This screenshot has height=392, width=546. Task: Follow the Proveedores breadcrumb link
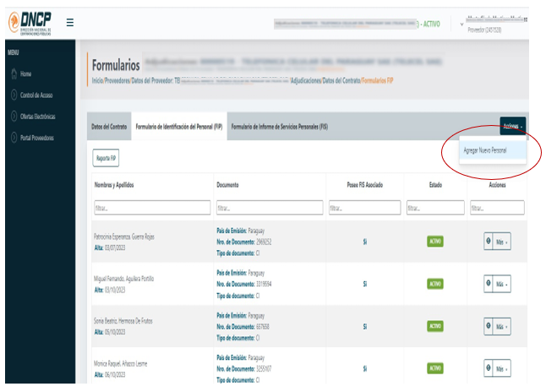tap(117, 80)
